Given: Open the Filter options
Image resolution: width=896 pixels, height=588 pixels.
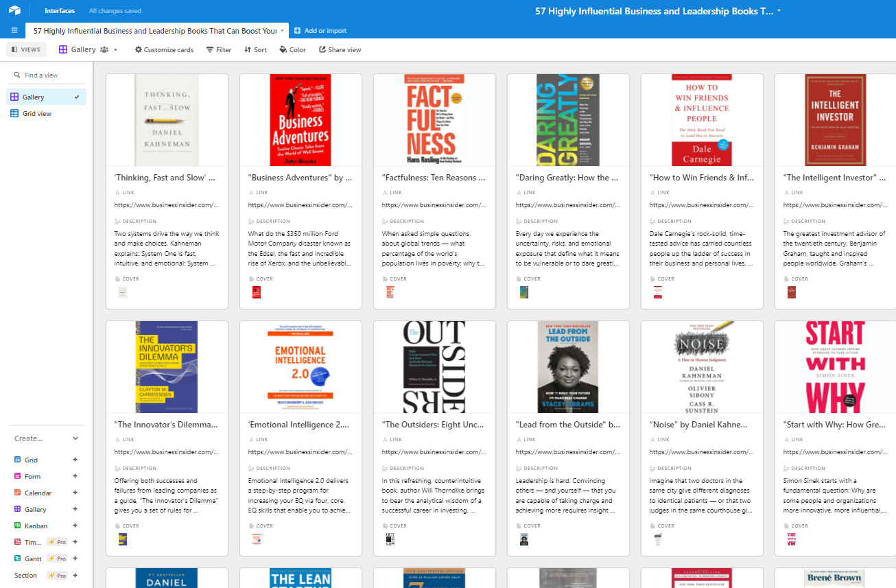Looking at the screenshot, I should click(219, 49).
